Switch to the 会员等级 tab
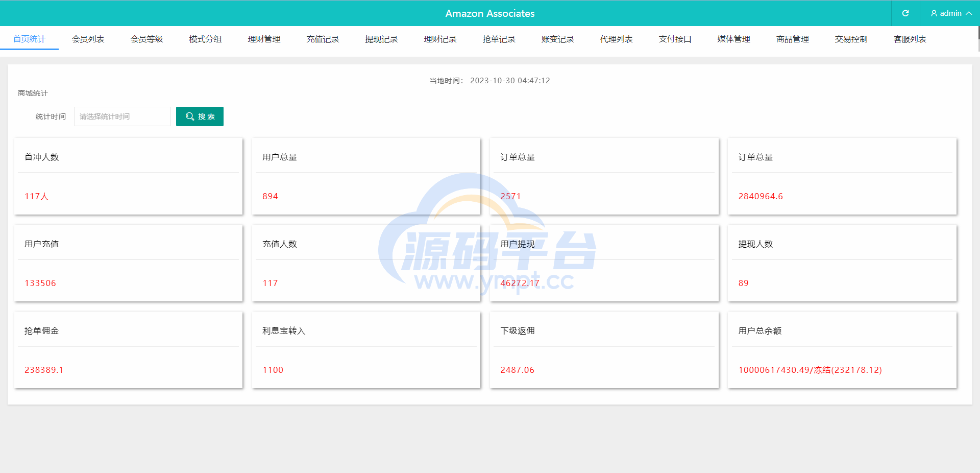The image size is (980, 473). click(x=146, y=39)
